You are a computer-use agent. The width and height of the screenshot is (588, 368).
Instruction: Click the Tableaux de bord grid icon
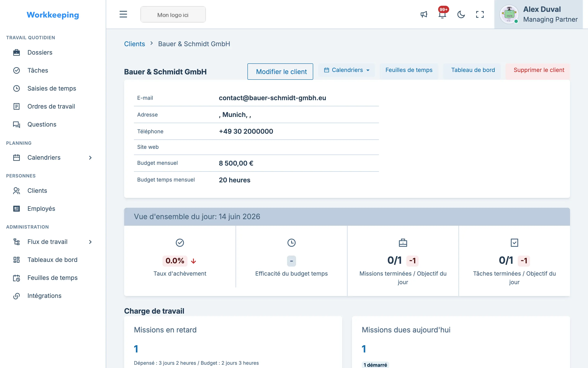click(x=17, y=260)
